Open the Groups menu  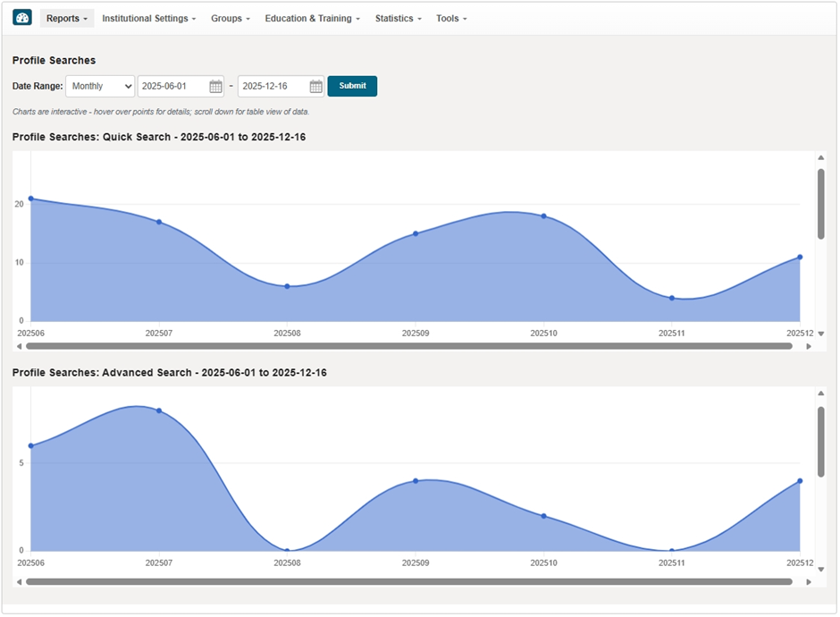click(231, 18)
